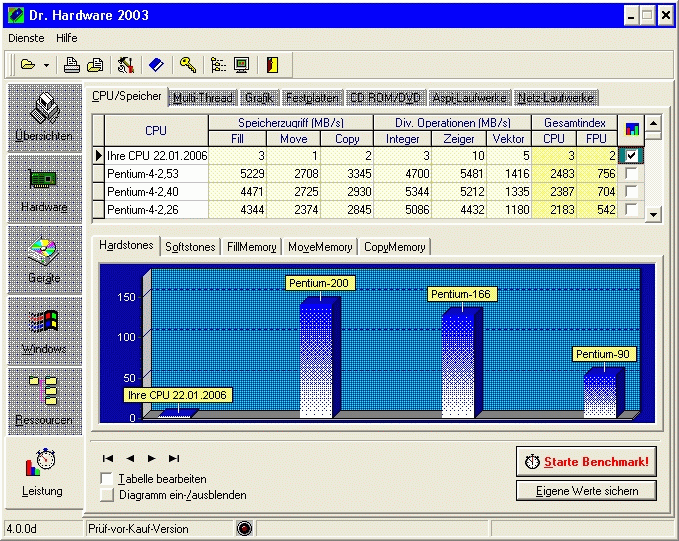
Task: Click the Integer column header
Action: point(403,139)
